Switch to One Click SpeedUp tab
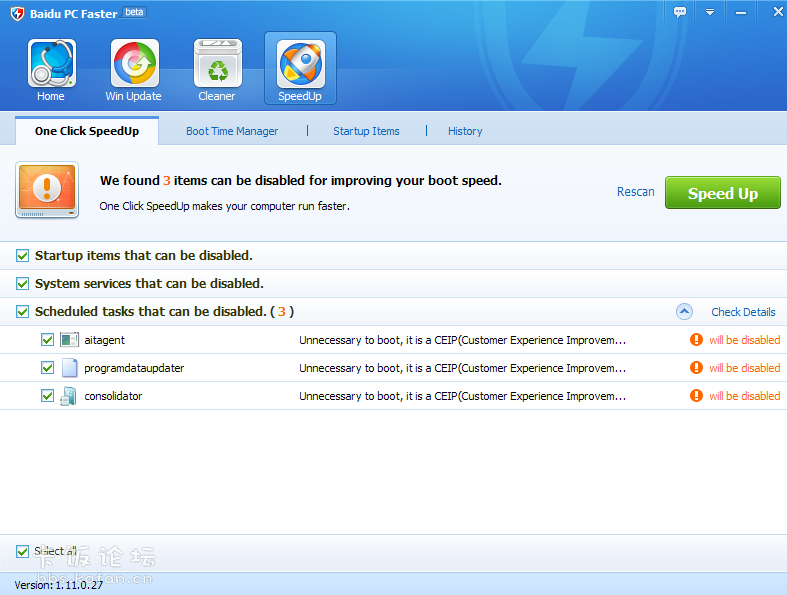The width and height of the screenshot is (787, 595). click(x=87, y=131)
